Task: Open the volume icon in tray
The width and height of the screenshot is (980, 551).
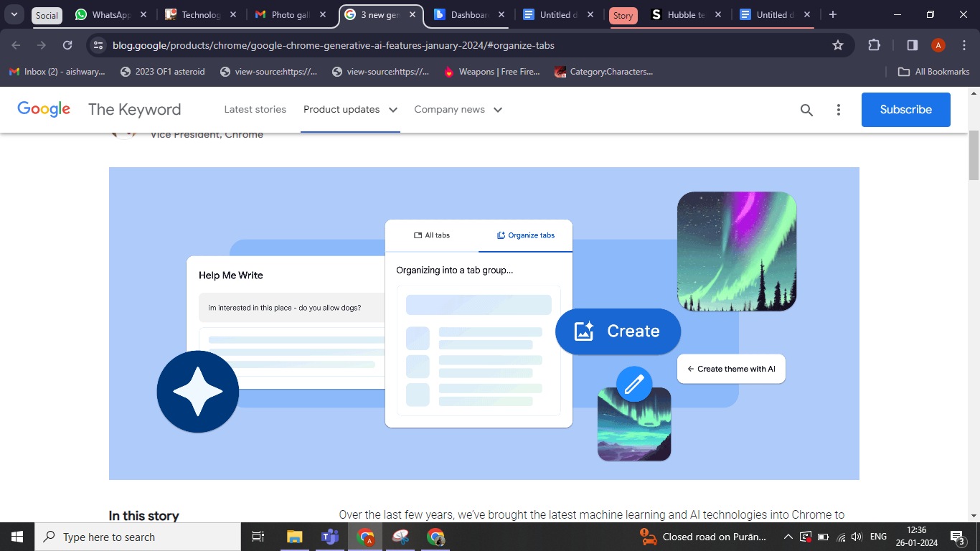Action: (857, 537)
